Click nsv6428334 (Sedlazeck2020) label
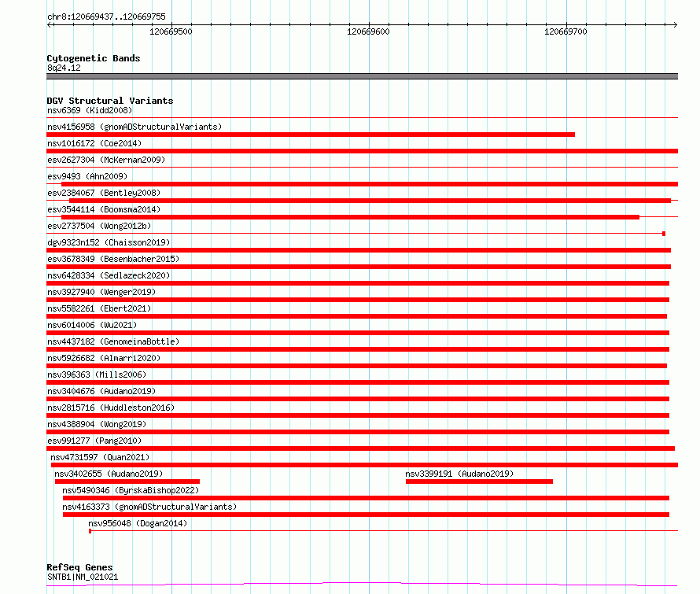Image resolution: width=700 pixels, height=594 pixels. tap(109, 275)
